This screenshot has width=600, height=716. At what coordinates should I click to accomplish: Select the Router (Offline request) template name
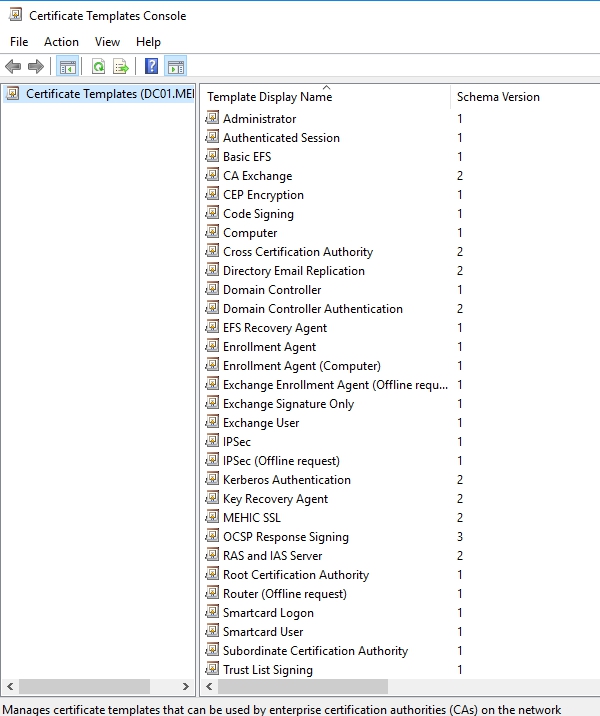point(285,594)
